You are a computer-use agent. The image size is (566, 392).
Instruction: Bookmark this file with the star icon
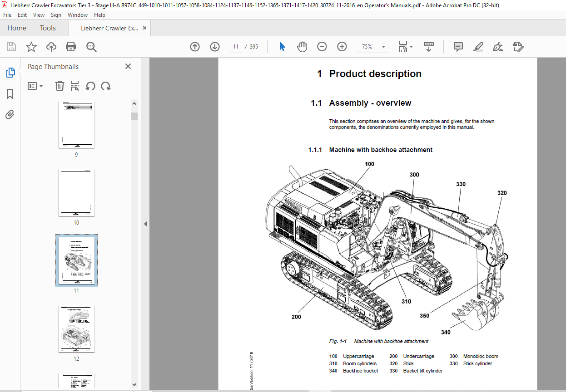[31, 47]
